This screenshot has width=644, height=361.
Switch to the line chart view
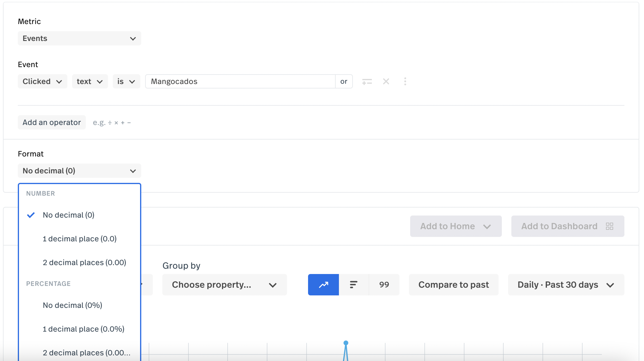pyautogui.click(x=323, y=285)
